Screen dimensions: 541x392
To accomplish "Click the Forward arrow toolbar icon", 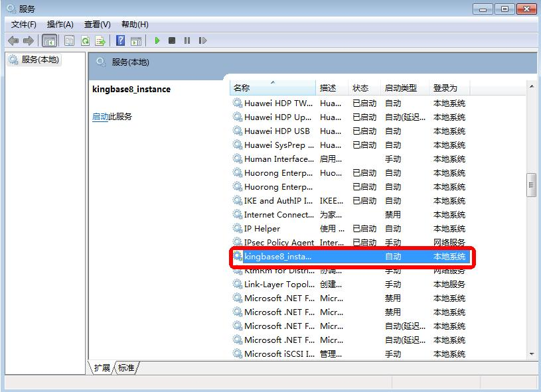I will tap(29, 40).
